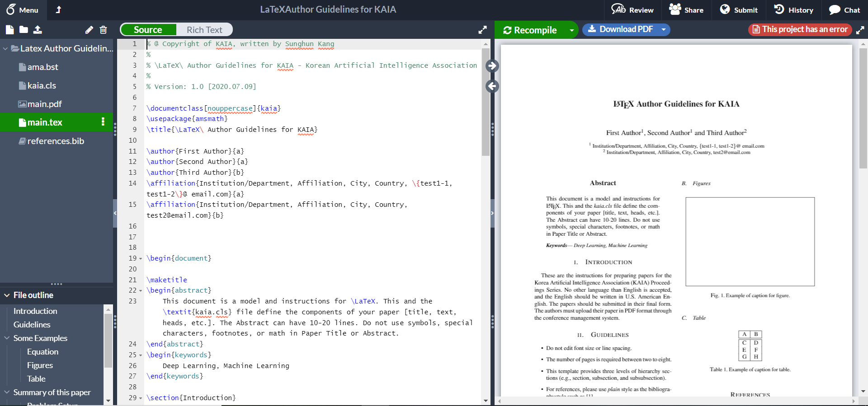Collapse Some Examples in file outline
This screenshot has height=406, width=868.
point(7,338)
